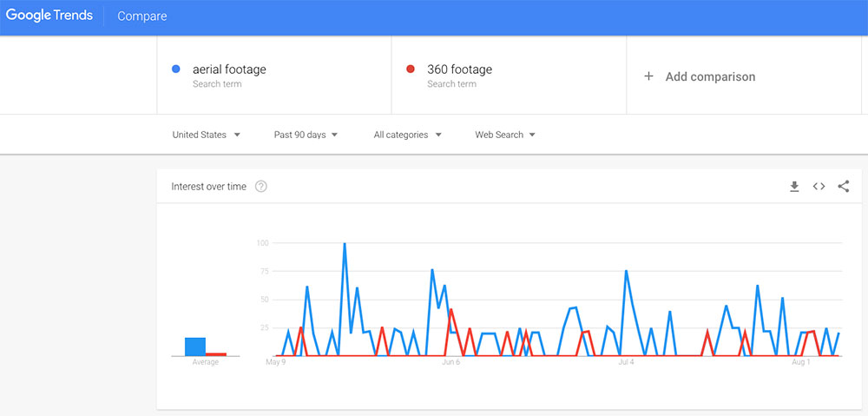
Task: Open the United States region dropdown
Action: click(x=206, y=135)
